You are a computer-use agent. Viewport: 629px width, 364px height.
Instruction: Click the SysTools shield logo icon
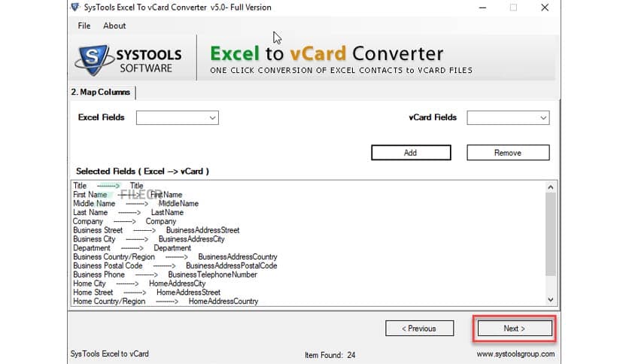[93, 59]
